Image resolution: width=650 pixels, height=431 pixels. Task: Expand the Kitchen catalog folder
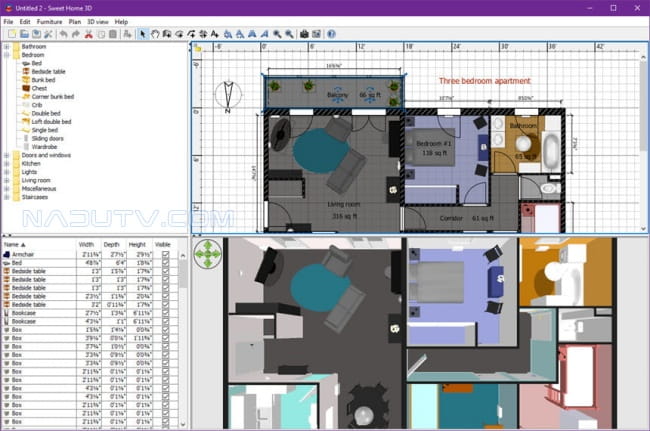pos(7,163)
